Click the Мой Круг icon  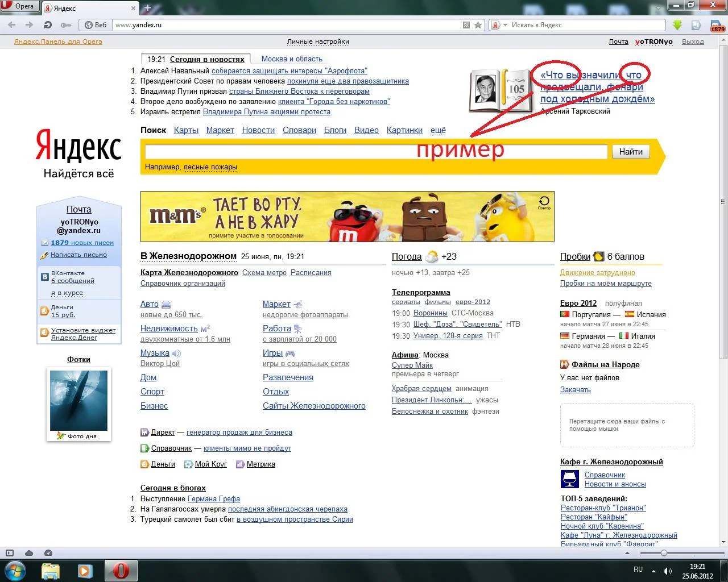(x=188, y=464)
